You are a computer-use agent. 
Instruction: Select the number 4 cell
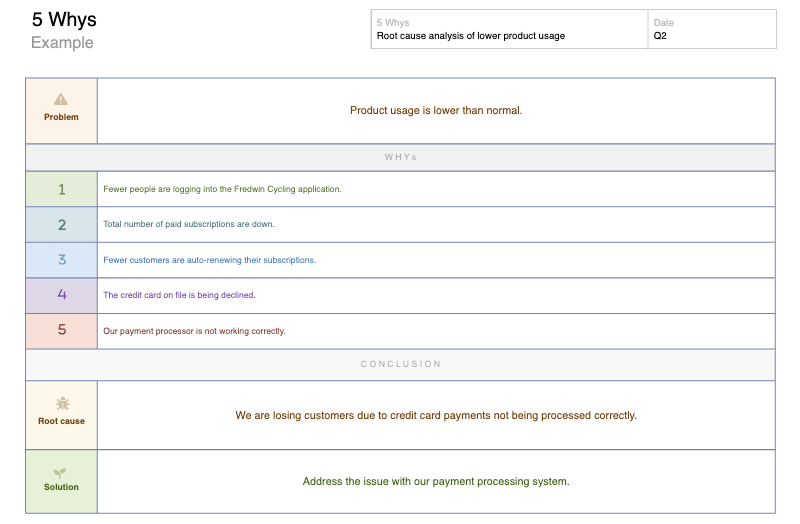point(61,295)
